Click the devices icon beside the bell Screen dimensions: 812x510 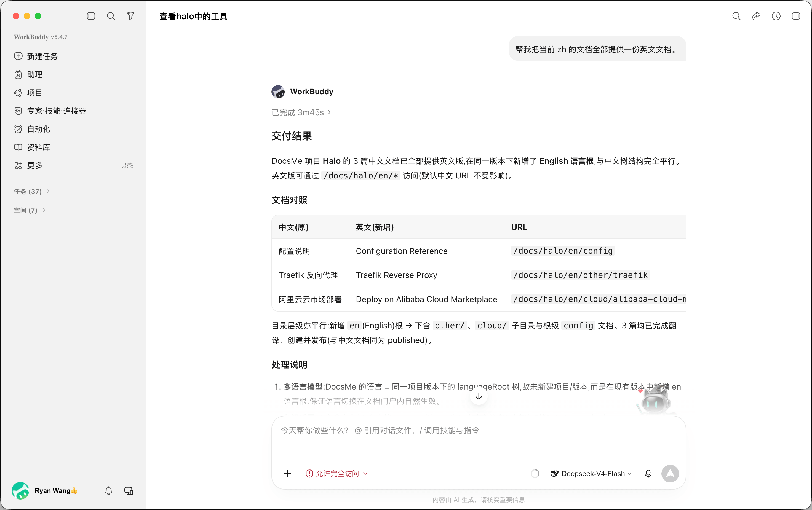click(129, 491)
